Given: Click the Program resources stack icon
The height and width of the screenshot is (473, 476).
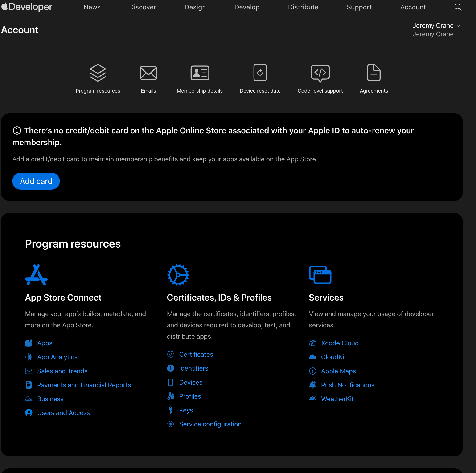Looking at the screenshot, I should (98, 73).
